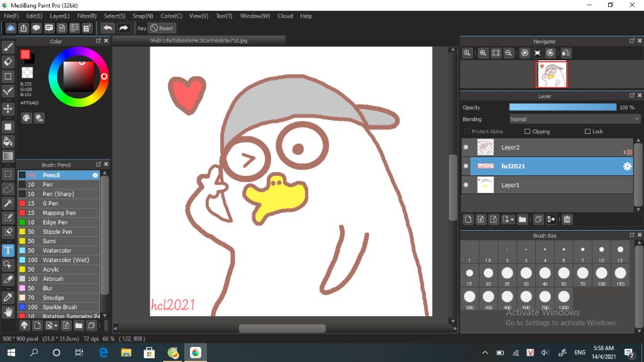Select the Brush tool in left toolbar

tap(8, 47)
